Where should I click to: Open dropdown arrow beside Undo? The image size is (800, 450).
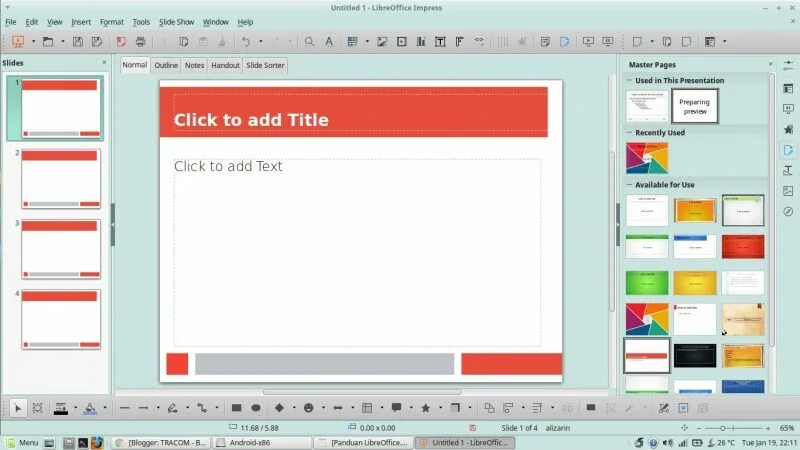point(261,42)
